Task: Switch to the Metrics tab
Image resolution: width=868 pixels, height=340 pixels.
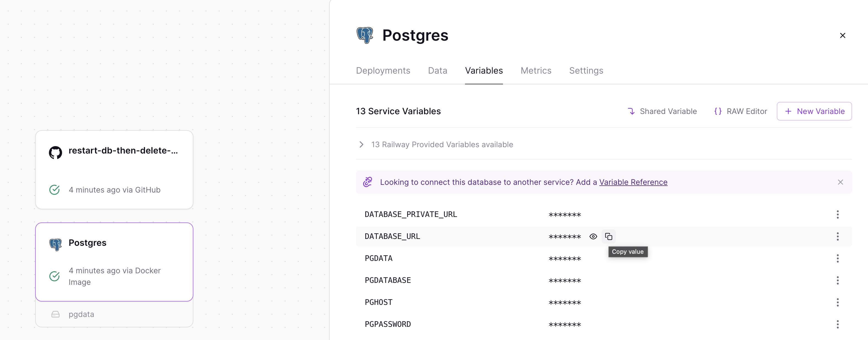Action: 535,70
